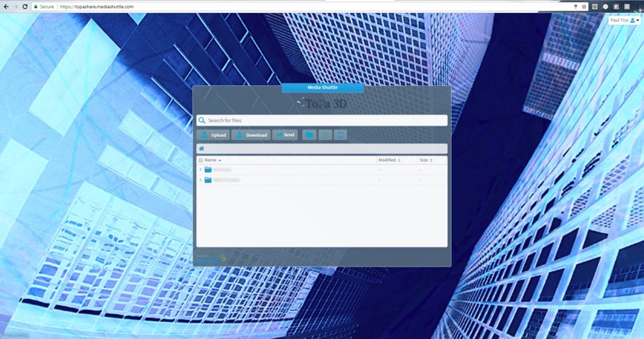Click the ToPa 3D logo

click(322, 104)
